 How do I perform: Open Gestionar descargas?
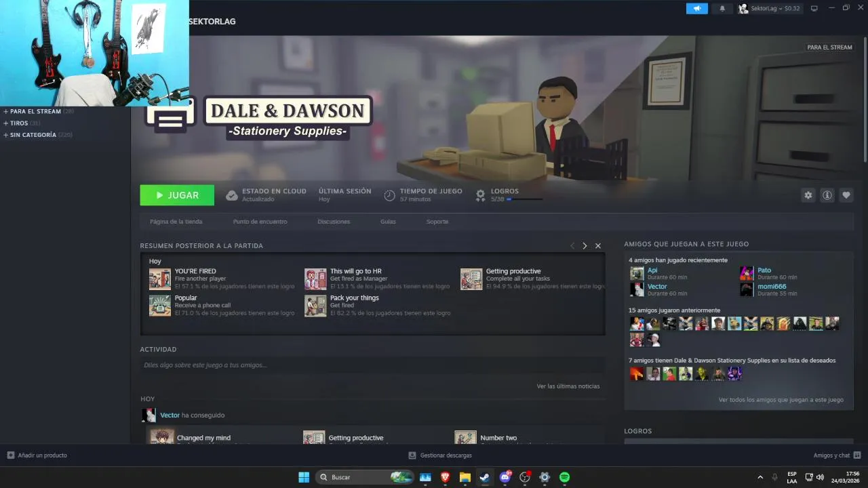440,455
